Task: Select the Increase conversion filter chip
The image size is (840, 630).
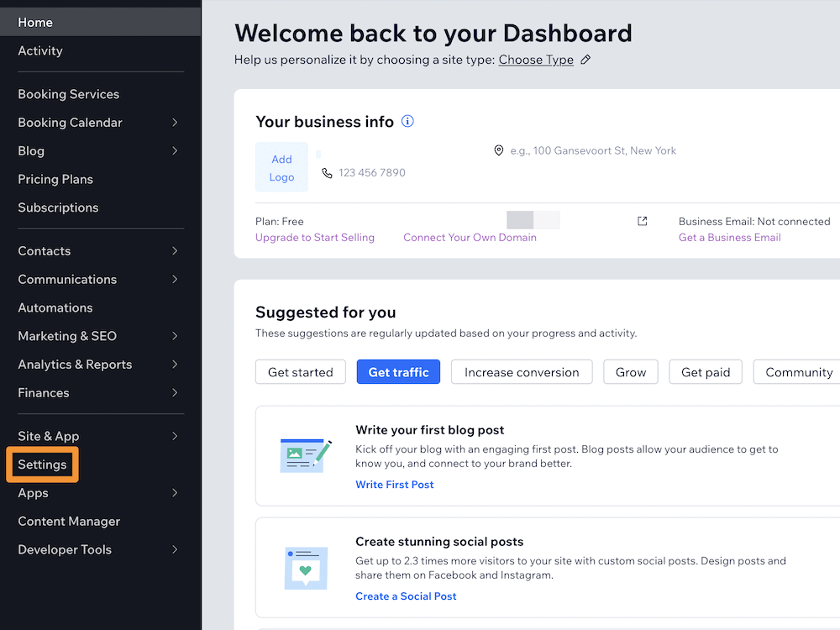Action: click(521, 371)
